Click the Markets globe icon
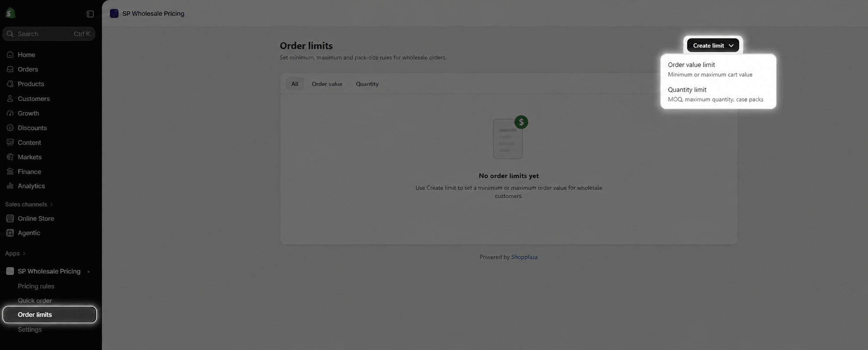 point(10,157)
